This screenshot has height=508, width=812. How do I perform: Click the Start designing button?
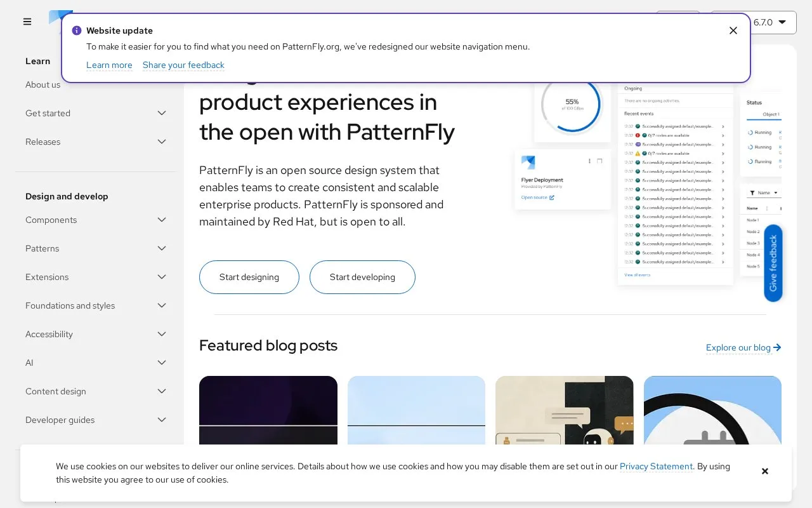click(249, 277)
